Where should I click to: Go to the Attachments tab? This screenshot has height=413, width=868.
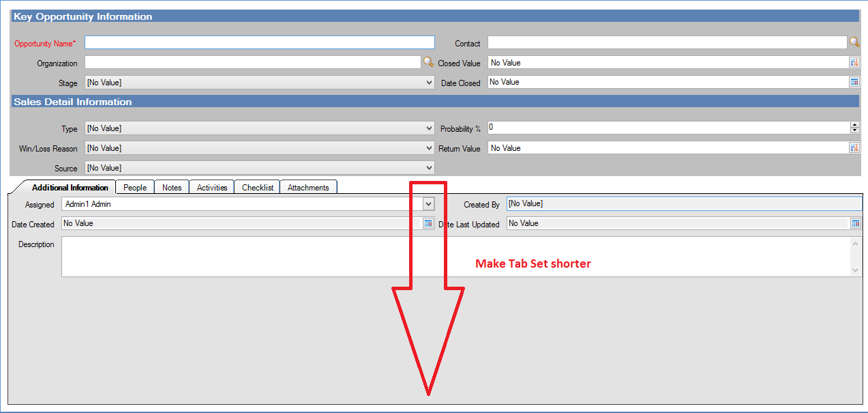click(x=308, y=188)
